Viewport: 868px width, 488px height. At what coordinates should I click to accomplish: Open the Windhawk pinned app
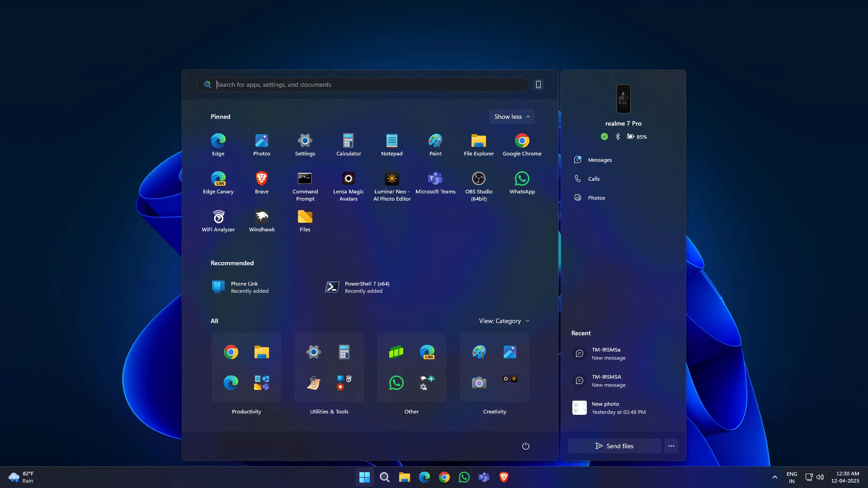262,221
